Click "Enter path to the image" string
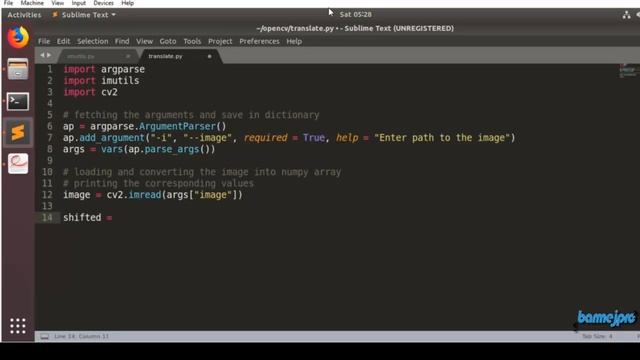The width and height of the screenshot is (640, 360). click(x=442, y=138)
